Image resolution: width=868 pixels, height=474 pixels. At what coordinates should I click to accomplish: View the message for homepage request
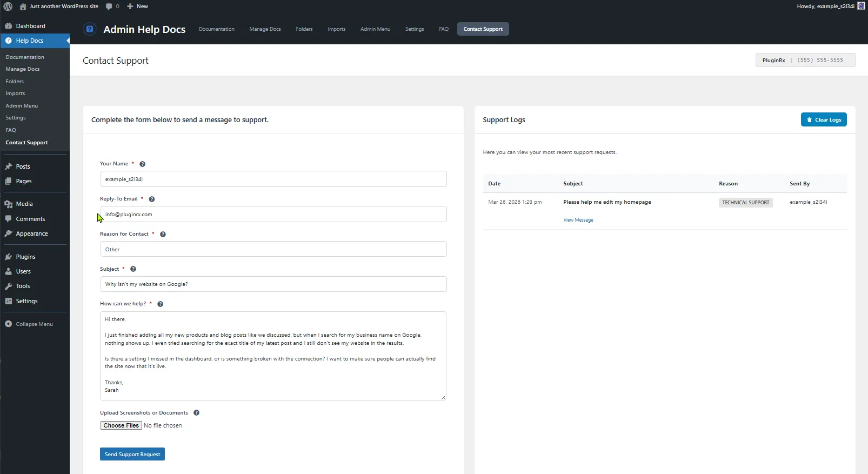pos(578,220)
